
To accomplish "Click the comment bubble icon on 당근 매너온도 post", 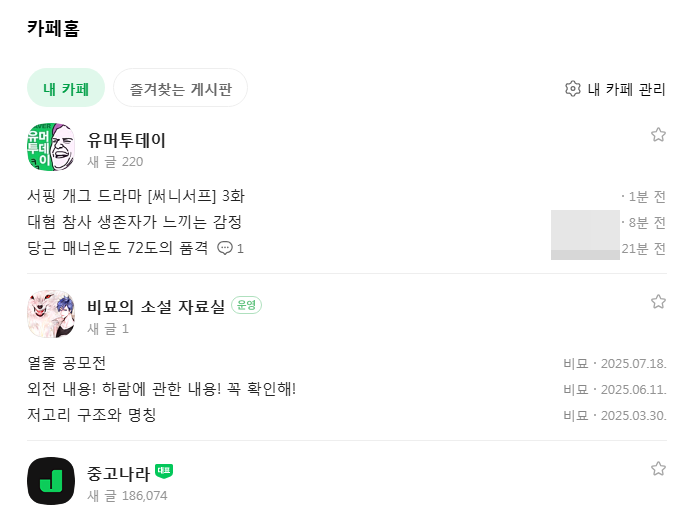I will 225,248.
